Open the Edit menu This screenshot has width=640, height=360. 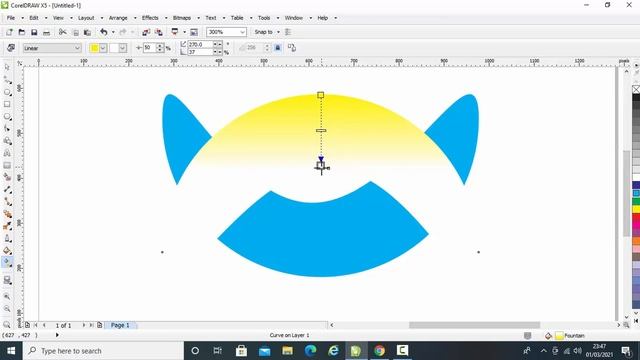coord(33,18)
